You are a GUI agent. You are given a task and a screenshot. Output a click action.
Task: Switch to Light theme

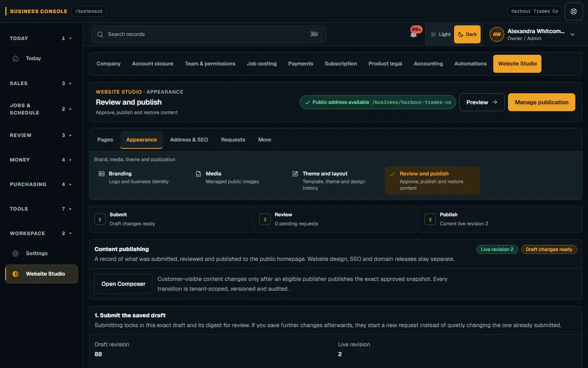pos(441,34)
